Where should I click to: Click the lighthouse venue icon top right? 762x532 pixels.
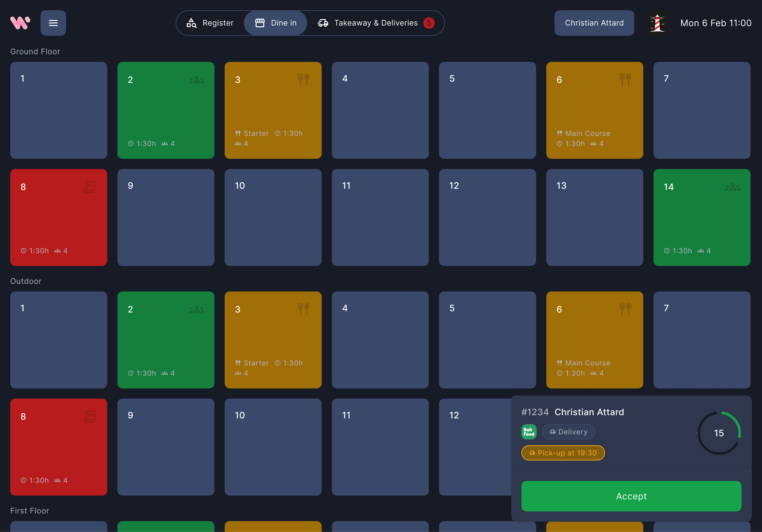[658, 23]
